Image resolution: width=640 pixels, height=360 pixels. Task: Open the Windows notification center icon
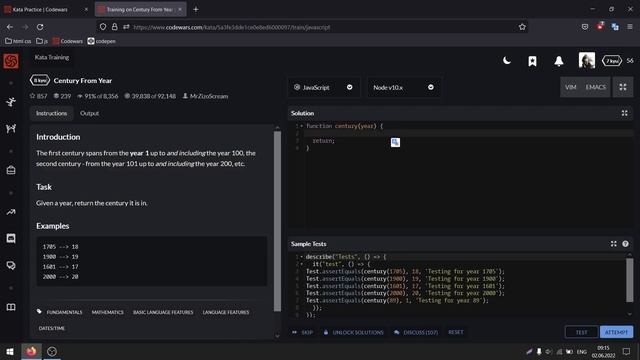626,351
